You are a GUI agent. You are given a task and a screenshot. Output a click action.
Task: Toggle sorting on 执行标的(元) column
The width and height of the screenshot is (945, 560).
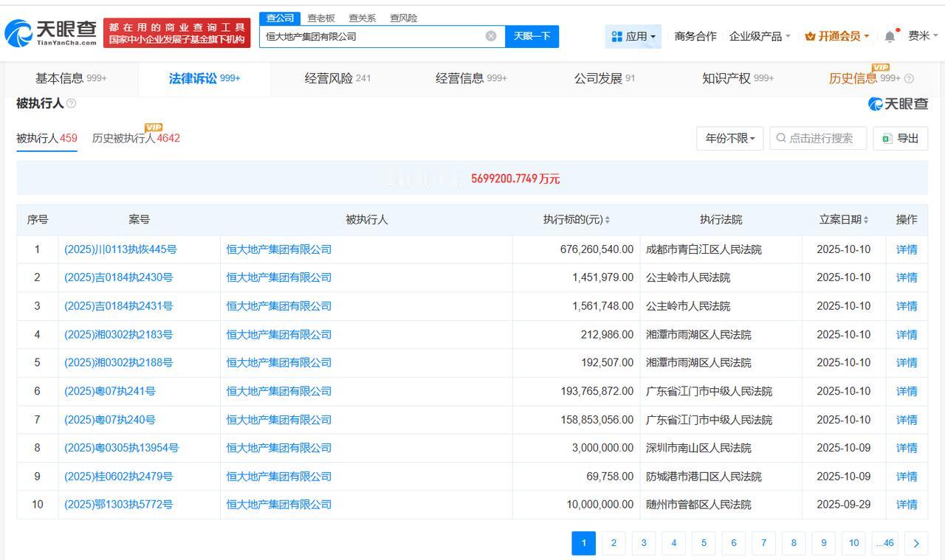(607, 219)
